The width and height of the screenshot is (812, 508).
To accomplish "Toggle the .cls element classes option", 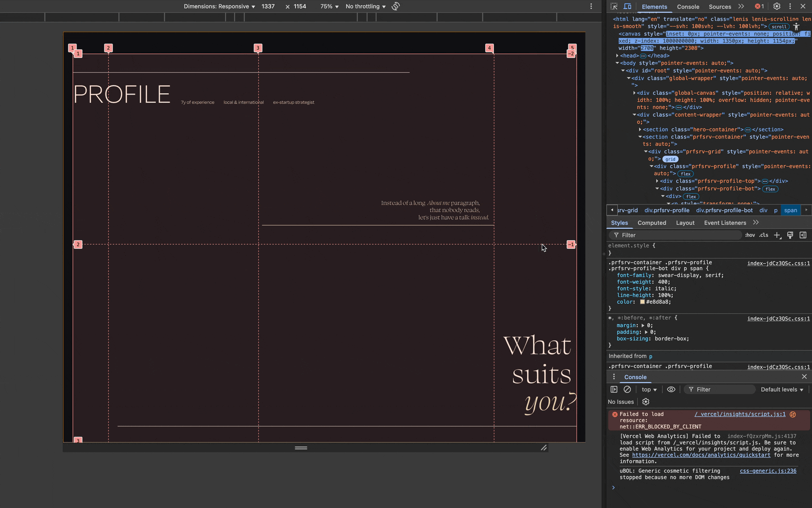I will [x=764, y=235].
